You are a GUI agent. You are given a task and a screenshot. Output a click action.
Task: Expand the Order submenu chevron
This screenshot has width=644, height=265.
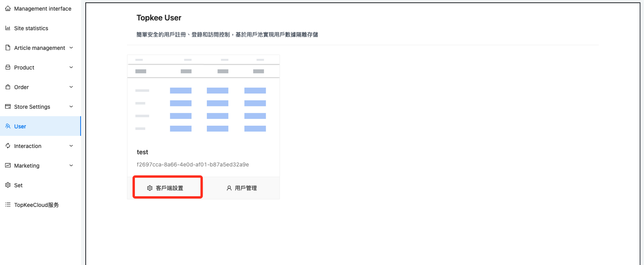tap(71, 87)
